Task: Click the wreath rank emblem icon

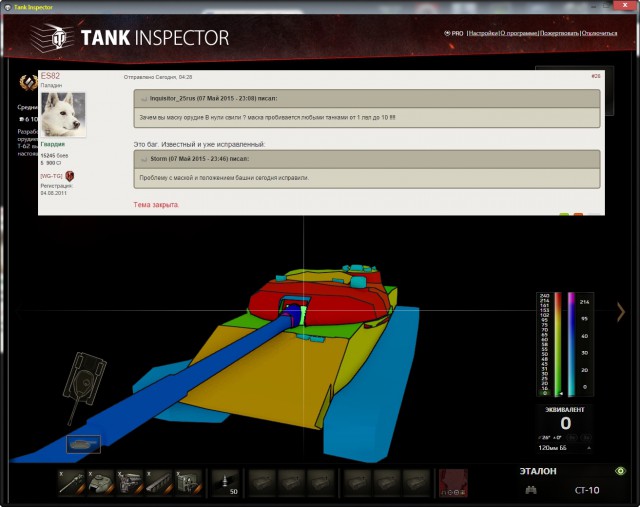Action: (x=28, y=83)
